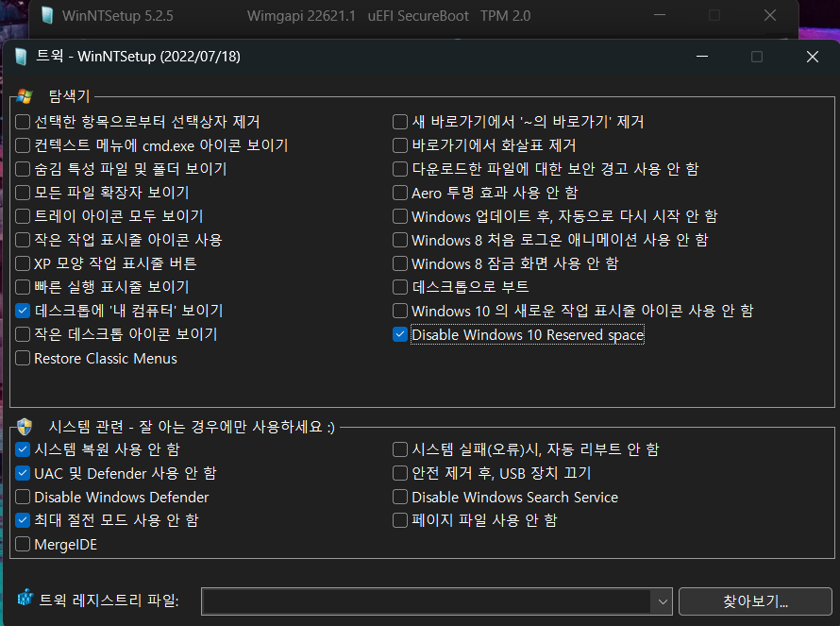Check 새 바로가기에서 '~의 바로가기' 제거
The width and height of the screenshot is (840, 626).
tap(400, 122)
